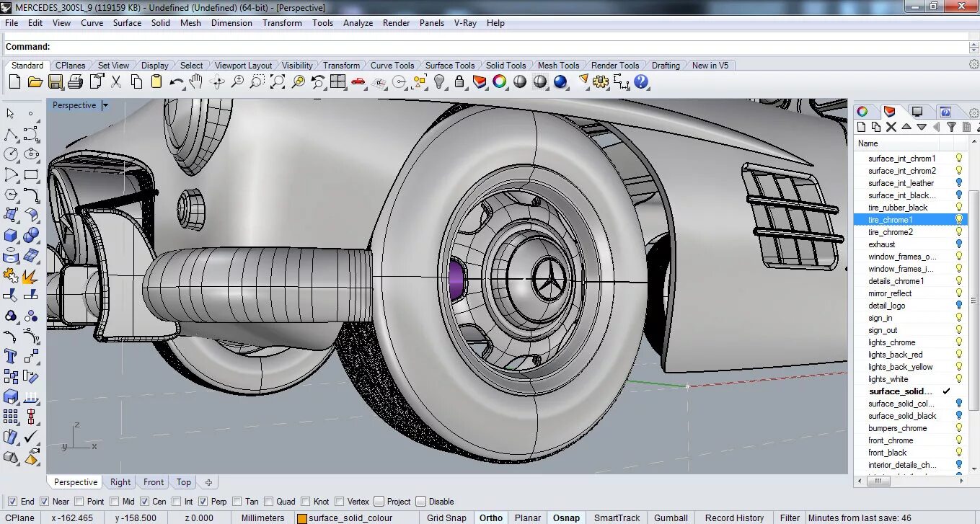
Task: Click the orange current layer colour swatch
Action: point(302,518)
